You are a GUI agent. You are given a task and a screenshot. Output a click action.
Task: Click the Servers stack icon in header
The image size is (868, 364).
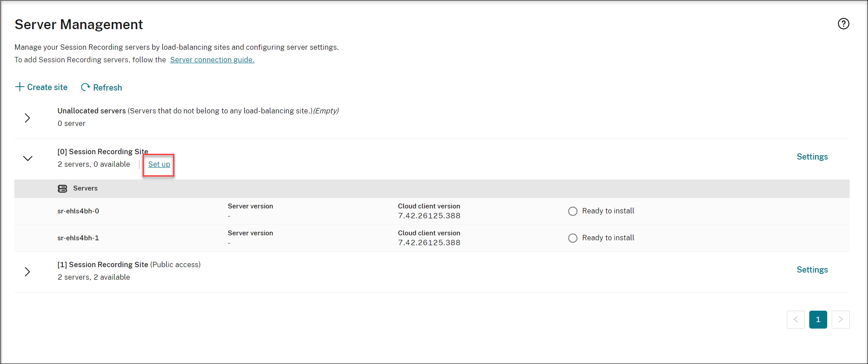(62, 189)
